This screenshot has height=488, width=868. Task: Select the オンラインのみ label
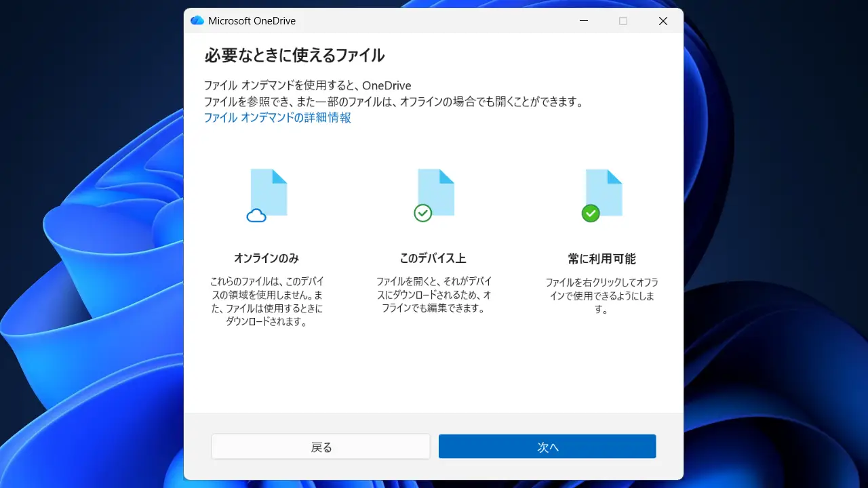(x=267, y=258)
